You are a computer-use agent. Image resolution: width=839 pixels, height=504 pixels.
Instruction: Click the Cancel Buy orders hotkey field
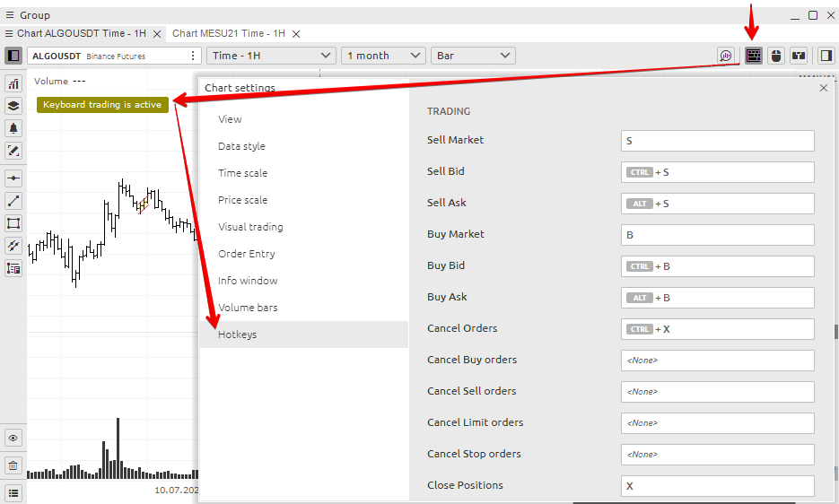click(717, 361)
